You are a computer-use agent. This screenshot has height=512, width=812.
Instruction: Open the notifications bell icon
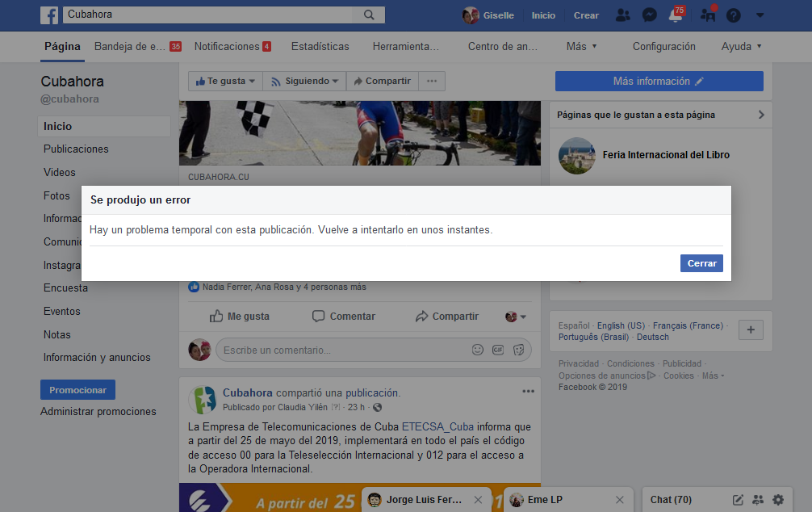coord(676,15)
